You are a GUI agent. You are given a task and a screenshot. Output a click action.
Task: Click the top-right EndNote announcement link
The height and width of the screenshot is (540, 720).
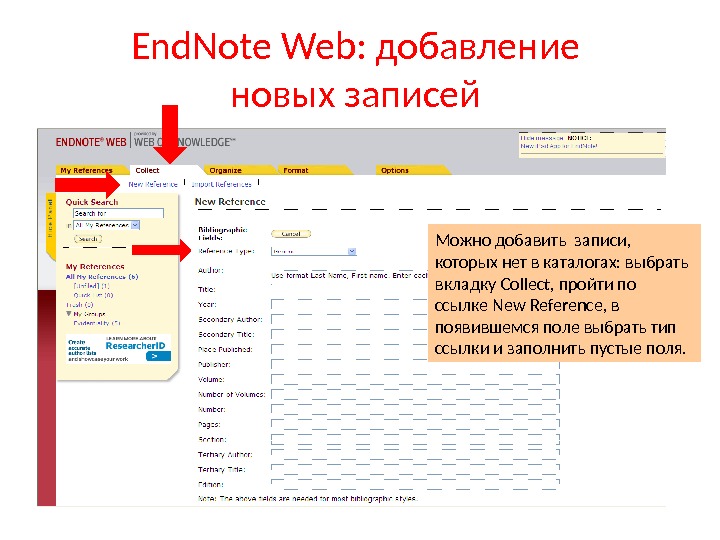(x=559, y=146)
